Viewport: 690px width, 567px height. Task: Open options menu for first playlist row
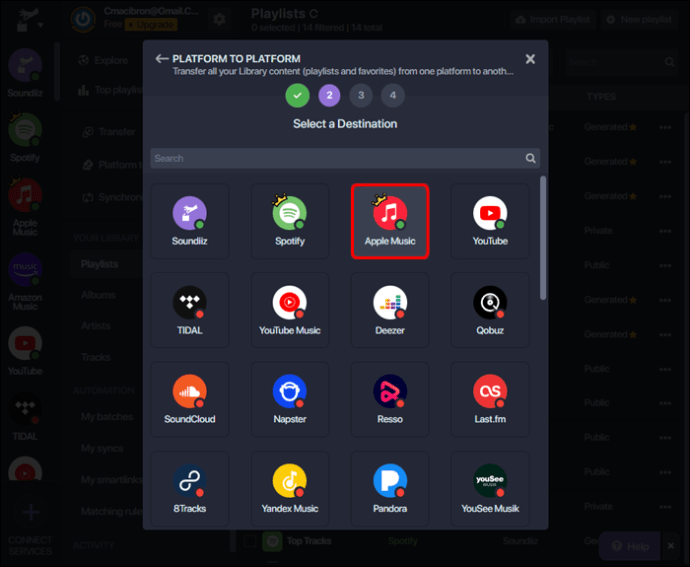(x=665, y=127)
